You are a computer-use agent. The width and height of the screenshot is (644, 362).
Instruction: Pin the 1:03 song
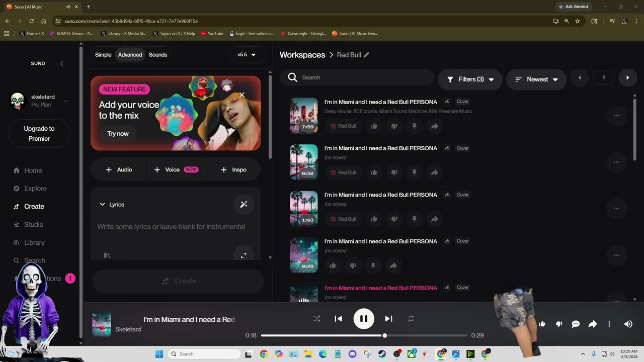(x=414, y=219)
